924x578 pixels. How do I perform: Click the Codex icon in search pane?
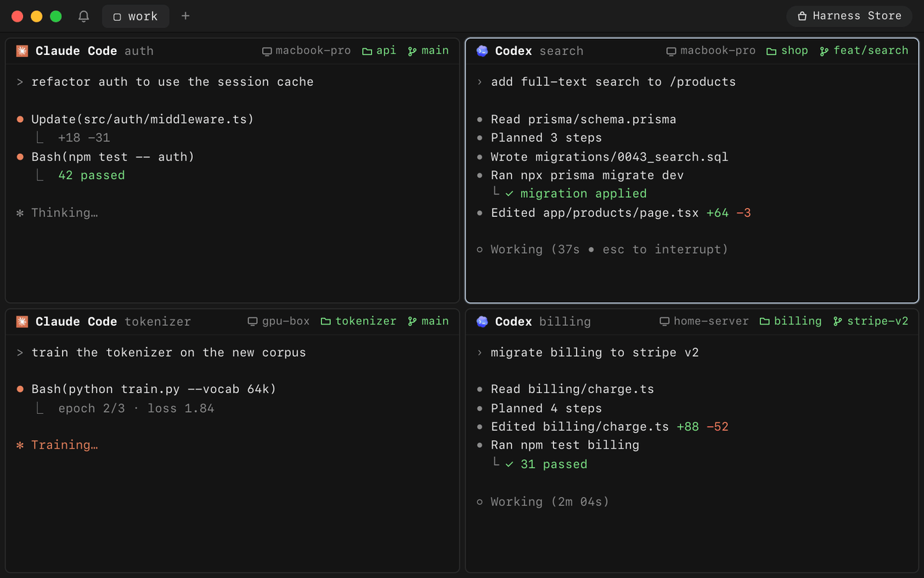(x=482, y=51)
